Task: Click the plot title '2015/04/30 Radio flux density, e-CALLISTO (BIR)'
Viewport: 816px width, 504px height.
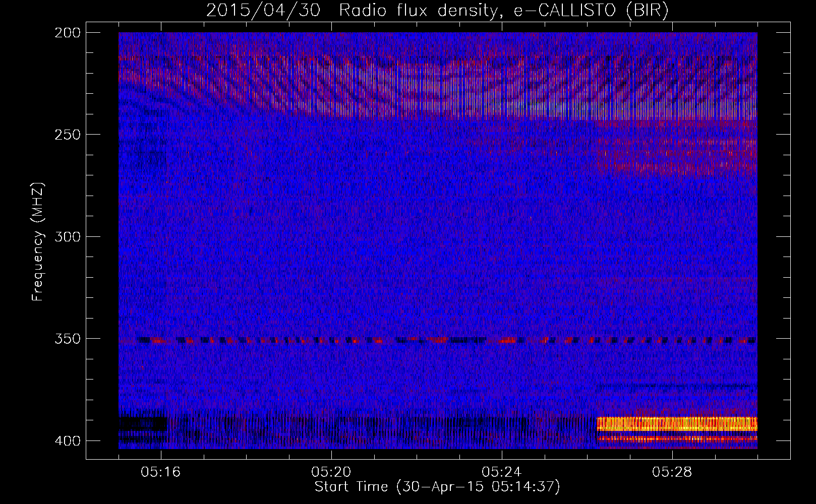Action: pyautogui.click(x=437, y=10)
